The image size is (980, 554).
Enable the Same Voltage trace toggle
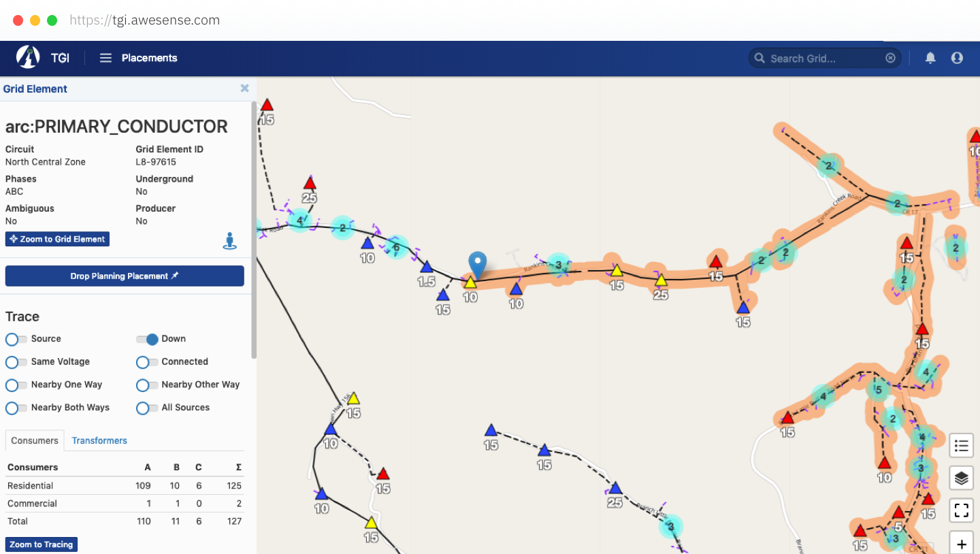click(15, 362)
